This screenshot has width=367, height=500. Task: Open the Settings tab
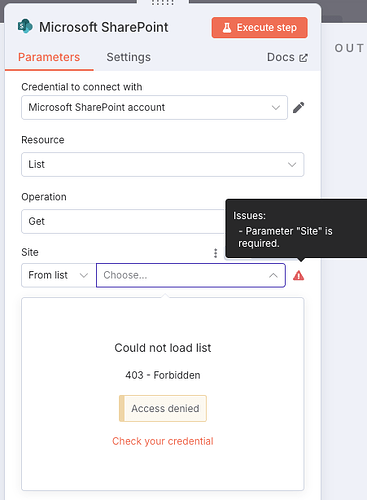128,57
